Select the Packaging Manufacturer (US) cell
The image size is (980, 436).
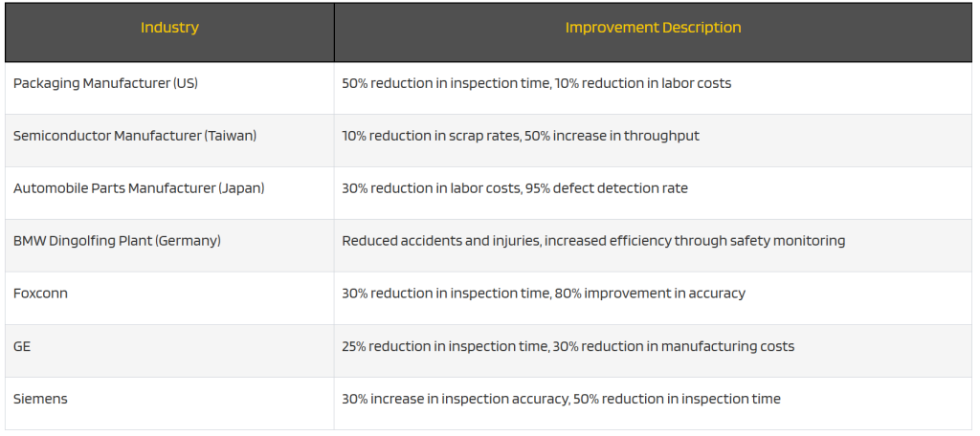[x=105, y=83]
